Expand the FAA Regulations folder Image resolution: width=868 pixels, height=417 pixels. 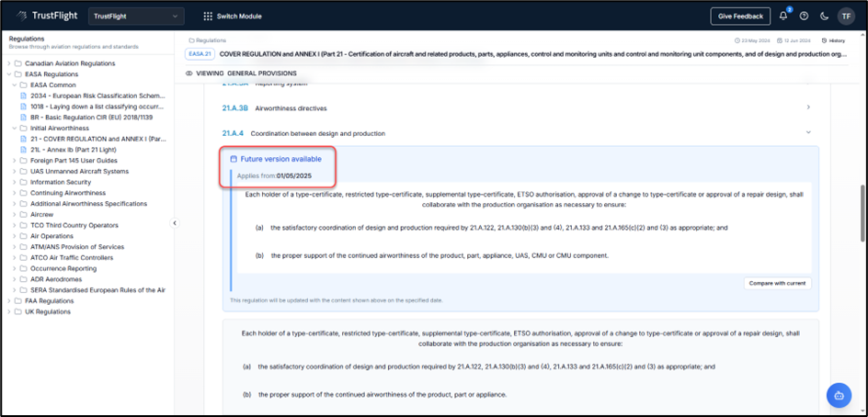point(10,300)
